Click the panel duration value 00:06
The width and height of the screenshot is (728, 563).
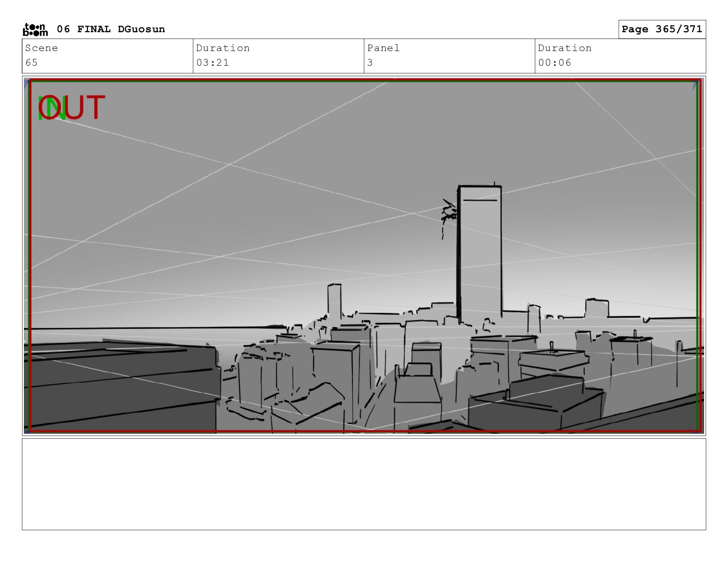(554, 63)
